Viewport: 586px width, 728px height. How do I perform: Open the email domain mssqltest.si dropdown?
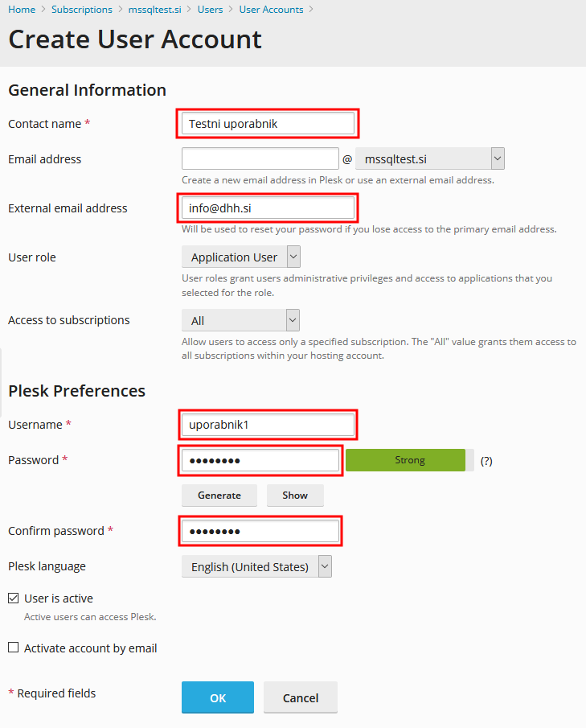click(x=429, y=159)
